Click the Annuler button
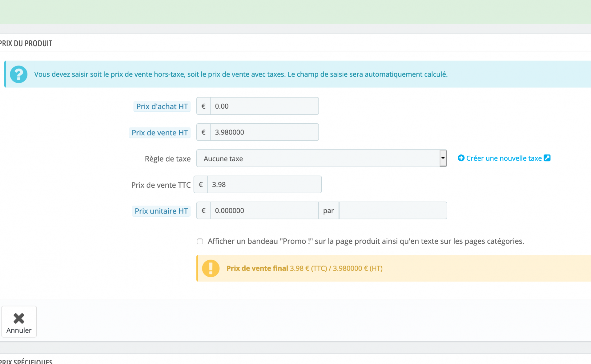 (19, 322)
